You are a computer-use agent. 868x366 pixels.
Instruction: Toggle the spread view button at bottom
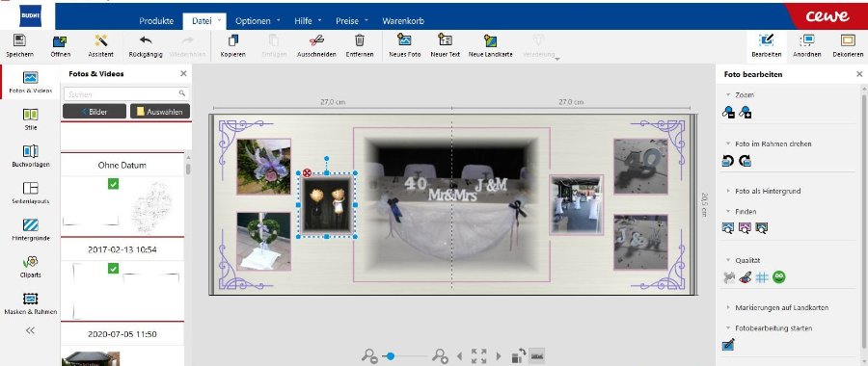coord(536,355)
